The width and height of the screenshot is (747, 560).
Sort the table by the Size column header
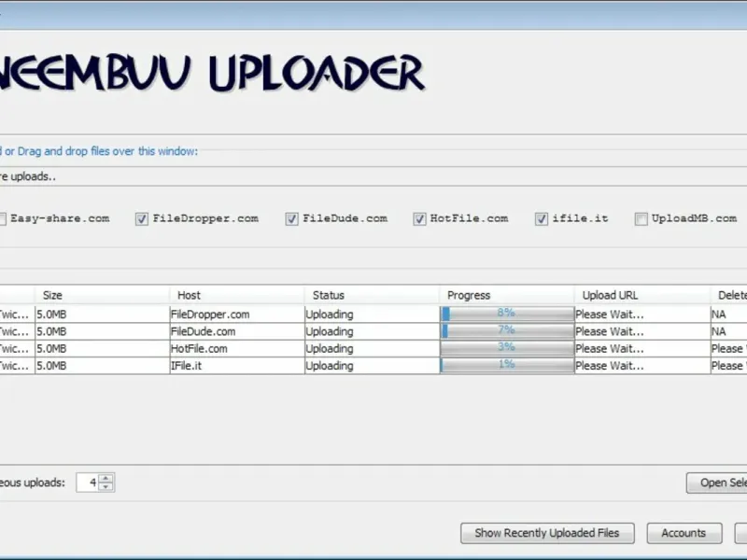[102, 295]
